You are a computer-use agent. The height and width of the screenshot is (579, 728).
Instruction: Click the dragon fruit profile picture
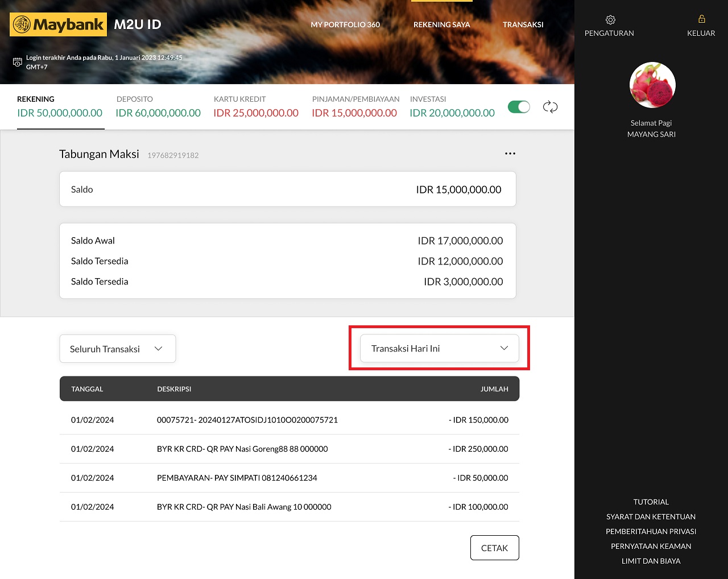click(x=652, y=85)
